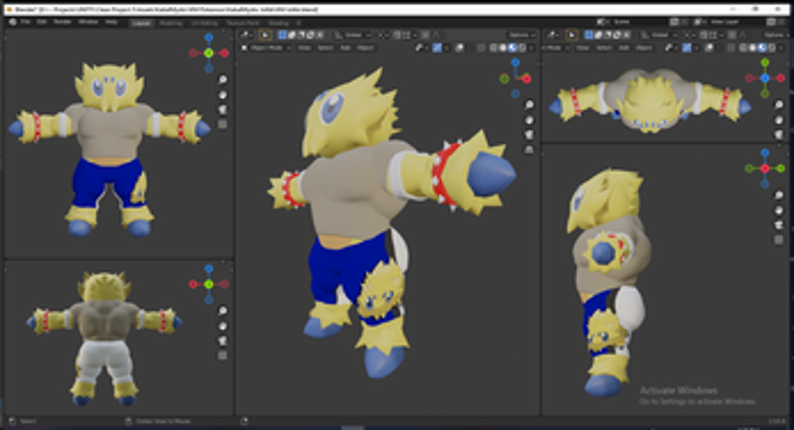Open Global orientation dropdown in top-right viewport

[660, 35]
